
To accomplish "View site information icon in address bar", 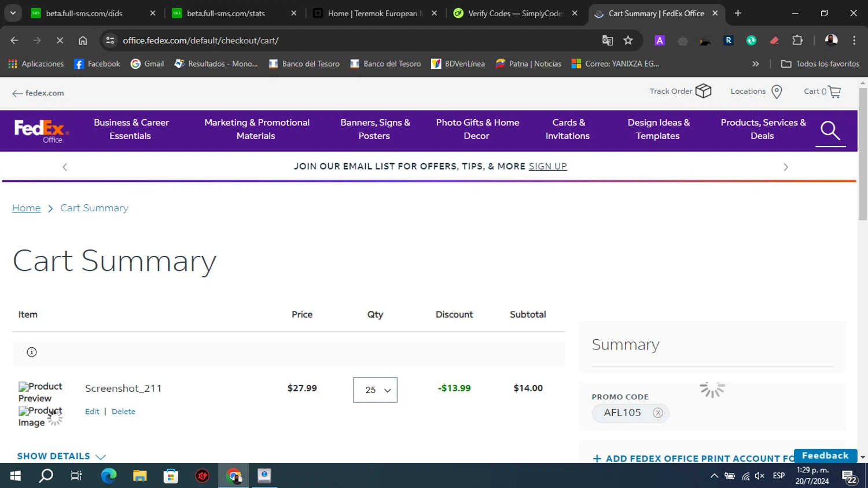I will 110,41.
